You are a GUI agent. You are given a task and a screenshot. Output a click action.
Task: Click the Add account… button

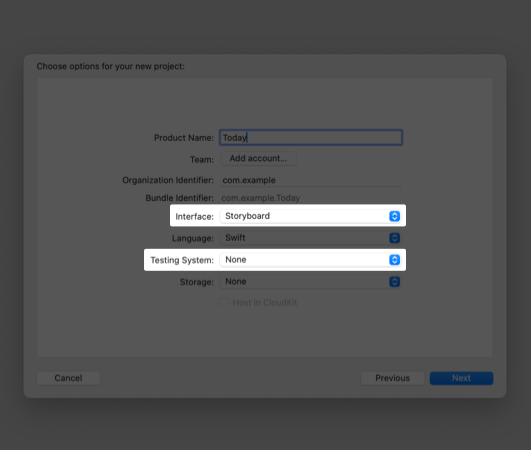point(258,158)
